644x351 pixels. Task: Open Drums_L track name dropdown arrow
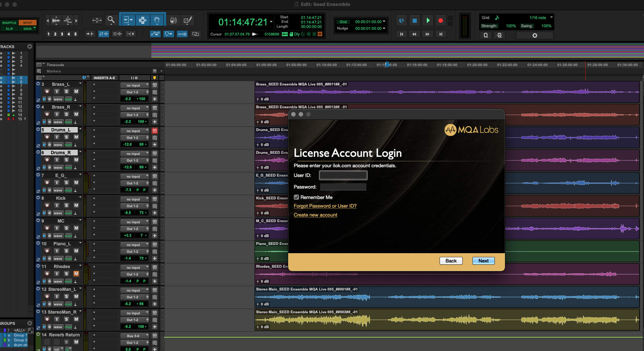(80, 129)
